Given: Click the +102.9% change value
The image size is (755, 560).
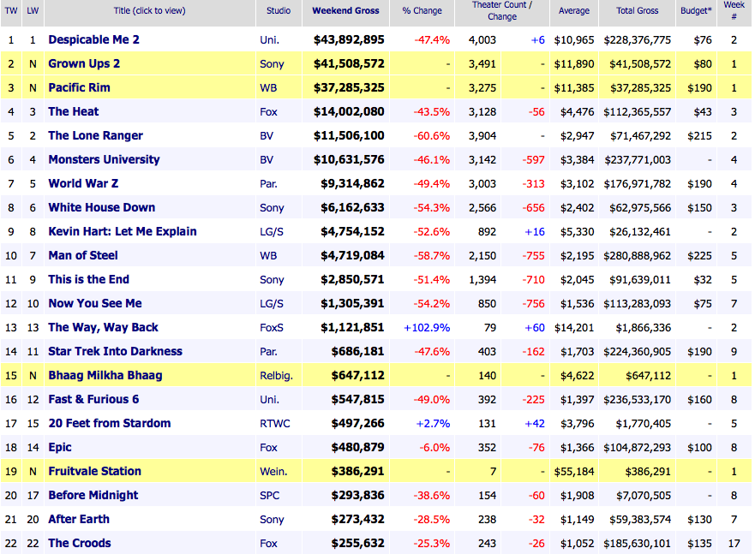Looking at the screenshot, I should [427, 328].
